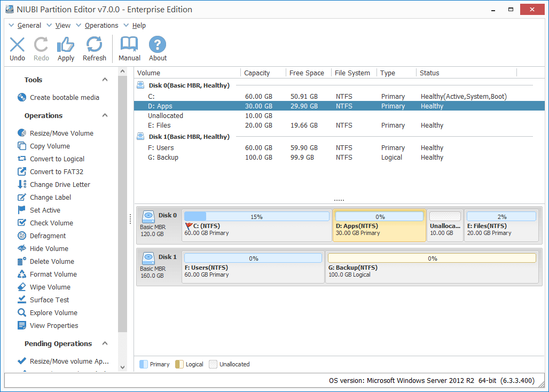
Task: Start Wipe Volume operation
Action: click(x=50, y=287)
